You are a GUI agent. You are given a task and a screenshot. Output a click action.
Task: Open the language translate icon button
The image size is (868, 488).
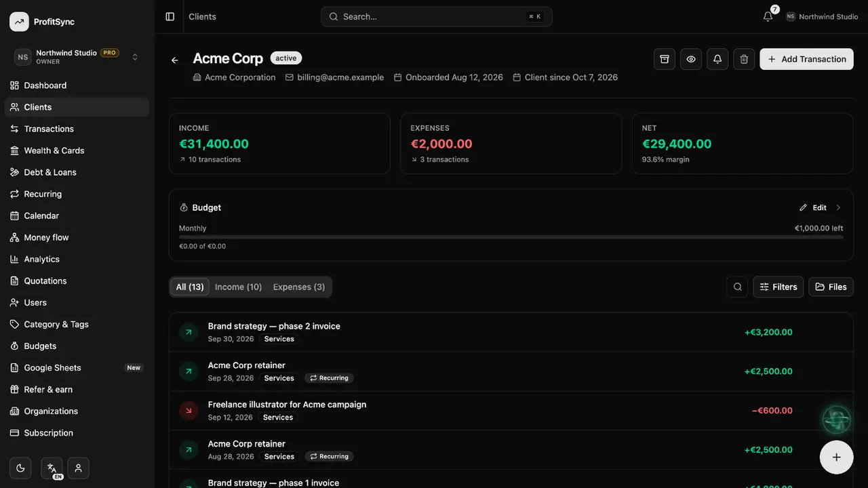(x=52, y=468)
